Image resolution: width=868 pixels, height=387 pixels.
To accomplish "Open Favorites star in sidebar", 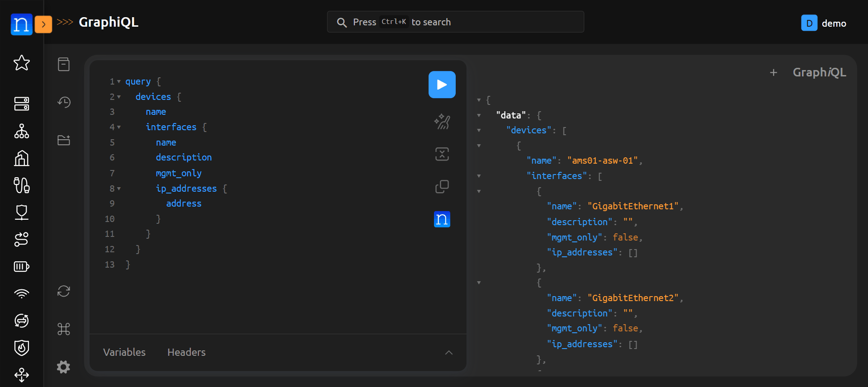I will click(x=22, y=63).
